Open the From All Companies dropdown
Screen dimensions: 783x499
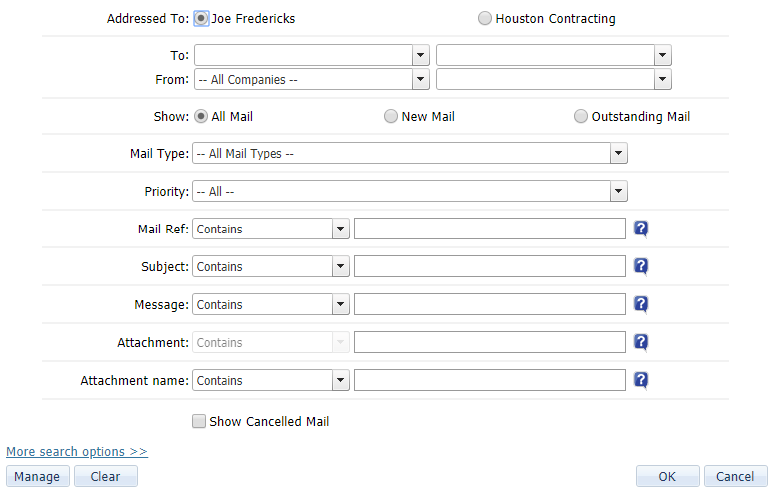tap(421, 79)
